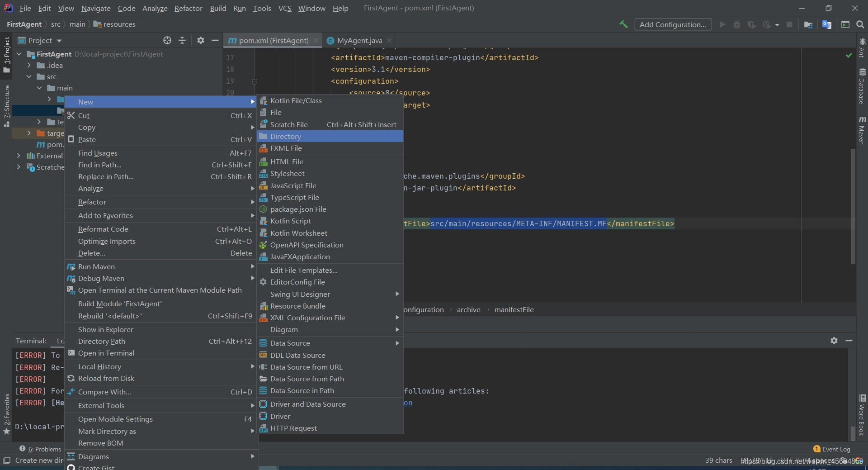The width and height of the screenshot is (868, 470).
Task: Click the editor vertical scrollbar
Action: coord(853,206)
